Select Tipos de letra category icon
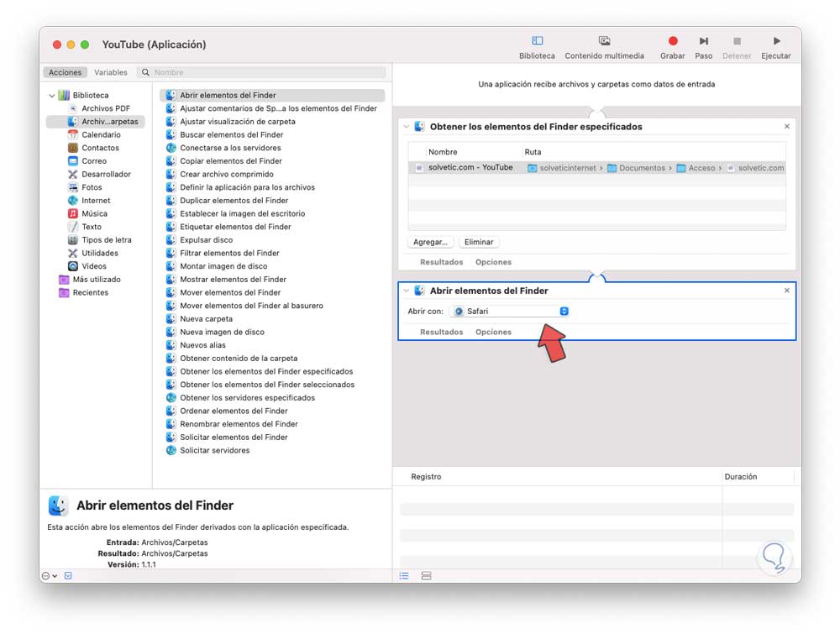The image size is (840, 634). [73, 240]
